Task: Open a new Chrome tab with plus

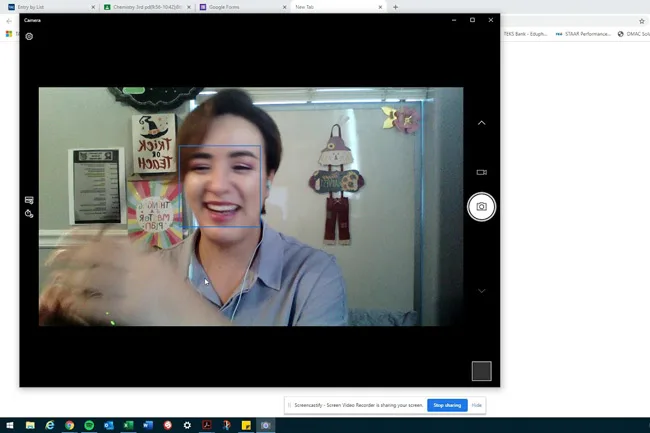Action: pyautogui.click(x=395, y=7)
